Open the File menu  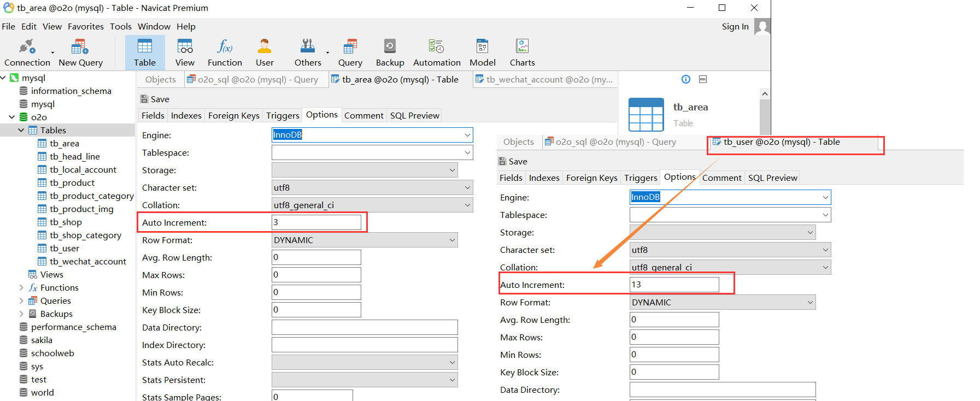pyautogui.click(x=8, y=26)
